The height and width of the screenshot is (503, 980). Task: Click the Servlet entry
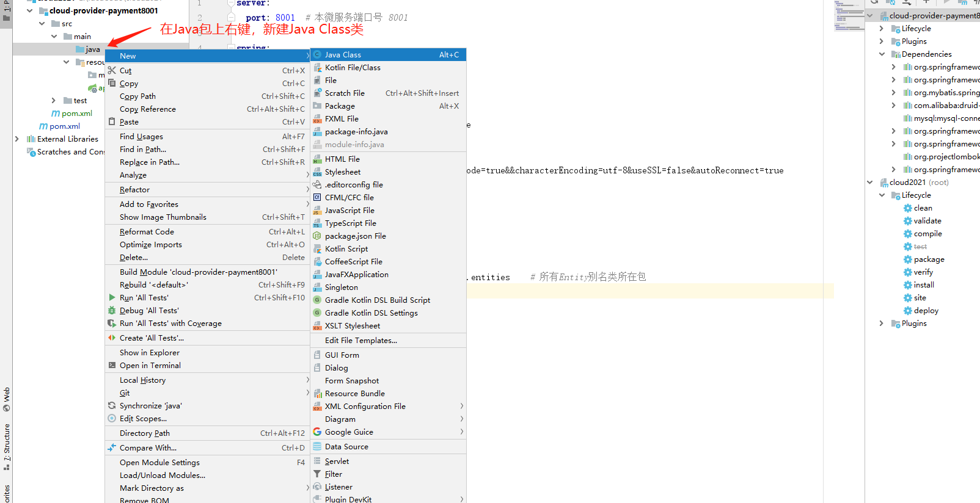point(389,461)
